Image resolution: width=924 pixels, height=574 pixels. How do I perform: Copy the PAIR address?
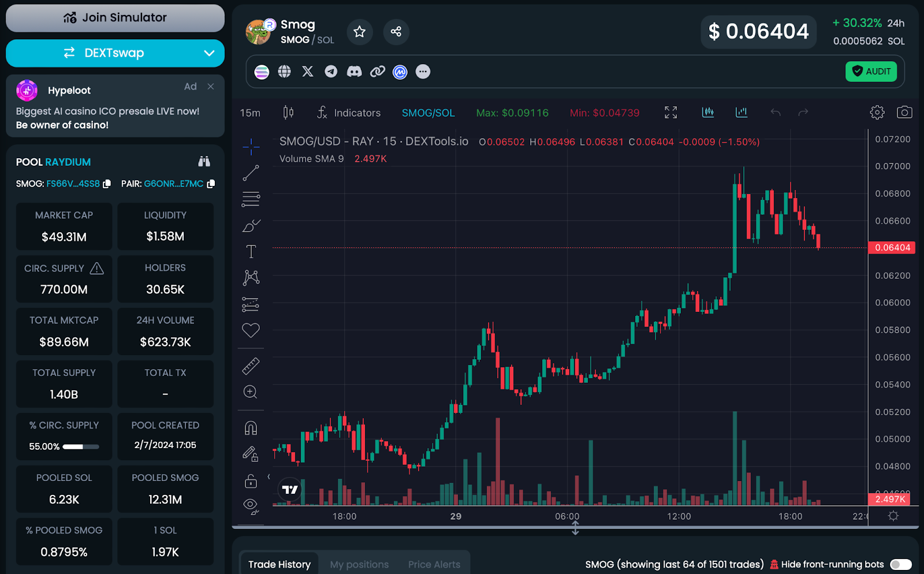click(211, 184)
